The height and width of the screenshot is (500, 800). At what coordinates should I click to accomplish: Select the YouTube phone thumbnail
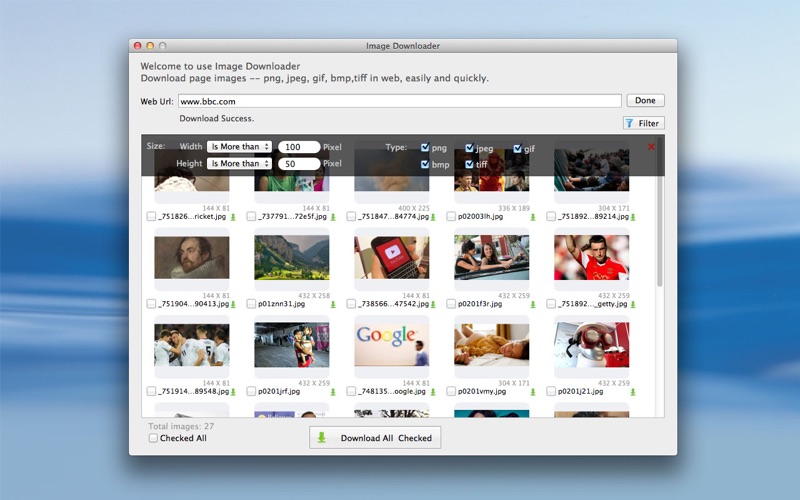(392, 257)
